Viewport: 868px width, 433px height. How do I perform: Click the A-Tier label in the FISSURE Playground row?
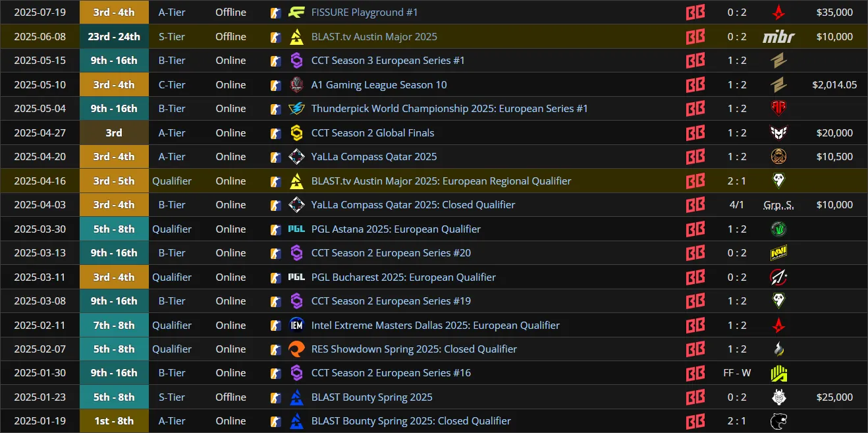tap(172, 13)
